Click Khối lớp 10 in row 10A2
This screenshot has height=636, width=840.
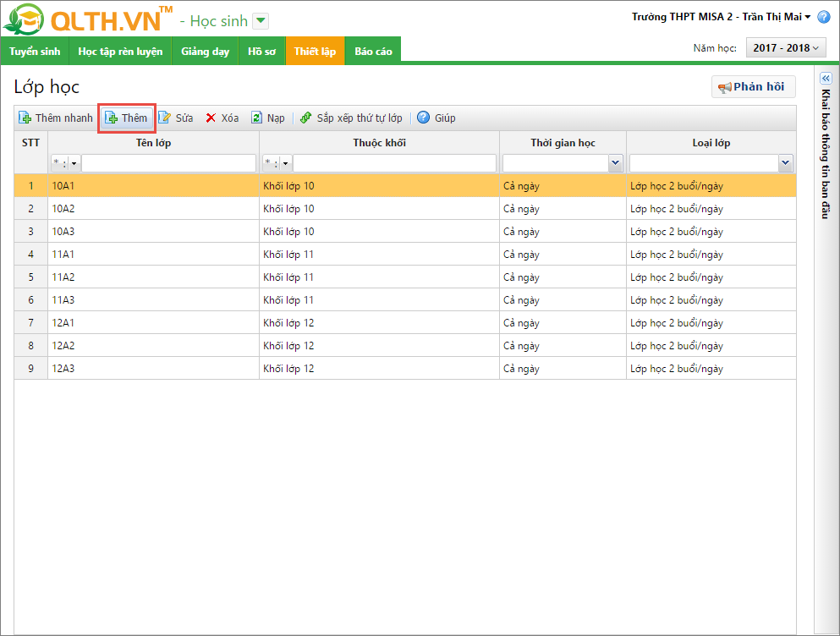click(x=288, y=209)
